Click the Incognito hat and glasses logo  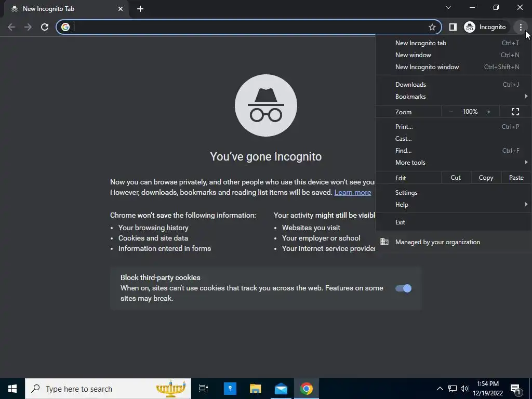pyautogui.click(x=265, y=105)
